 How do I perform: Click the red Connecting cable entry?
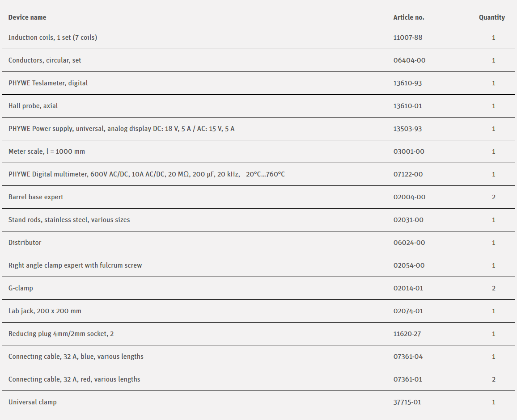[74, 379]
